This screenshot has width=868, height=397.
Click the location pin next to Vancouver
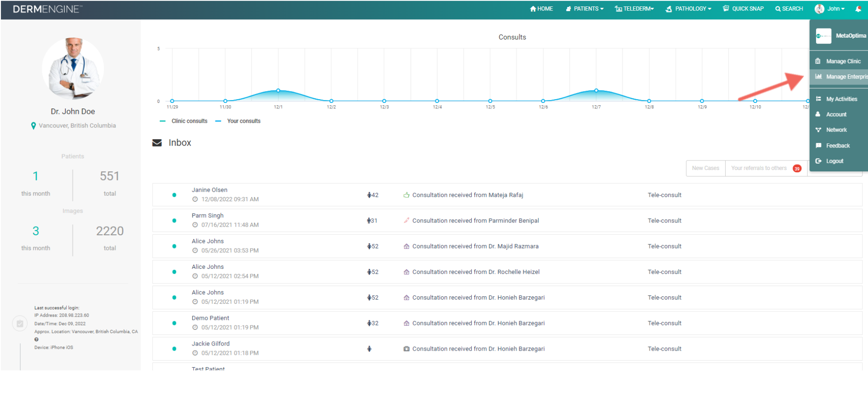pos(33,126)
